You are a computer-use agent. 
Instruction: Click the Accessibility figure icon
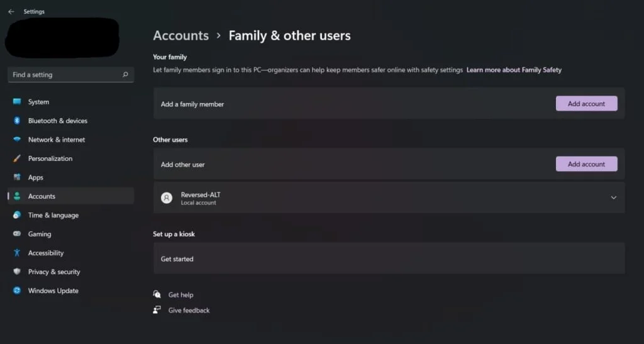(17, 253)
